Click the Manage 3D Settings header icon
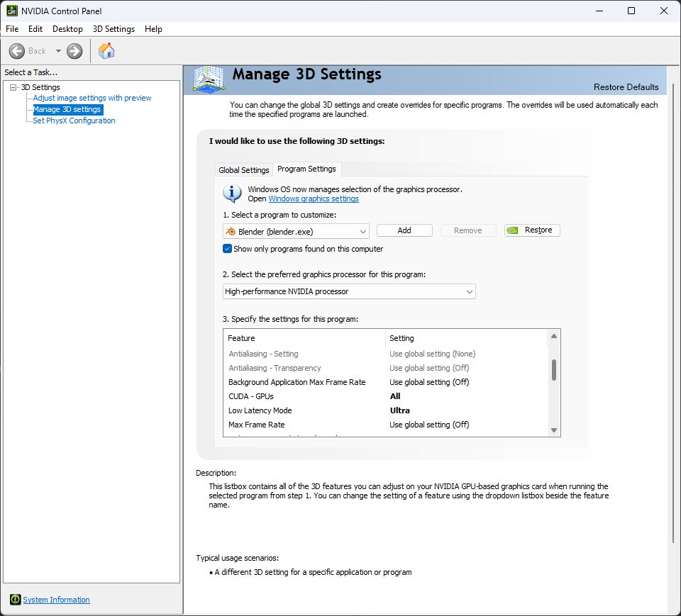 coord(209,79)
